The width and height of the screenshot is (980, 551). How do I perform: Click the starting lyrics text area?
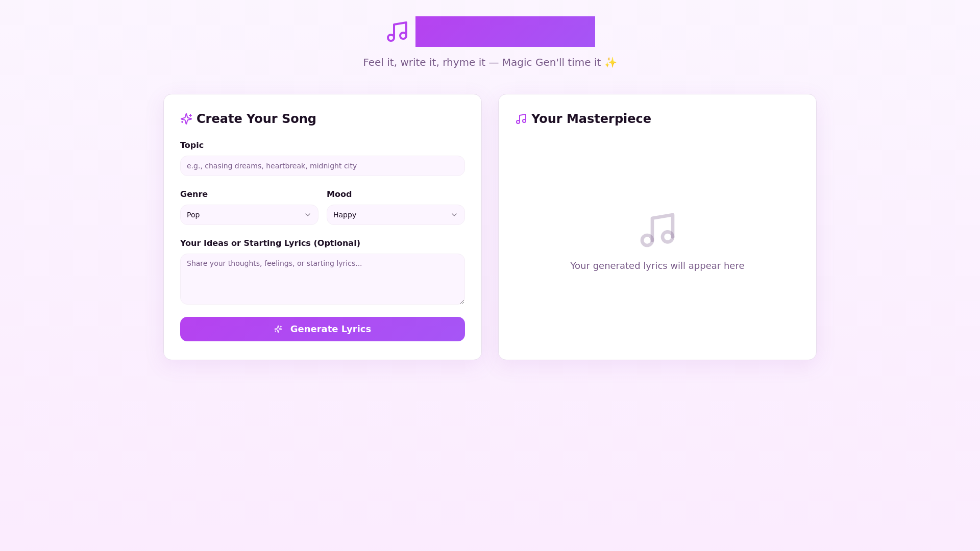pyautogui.click(x=322, y=279)
